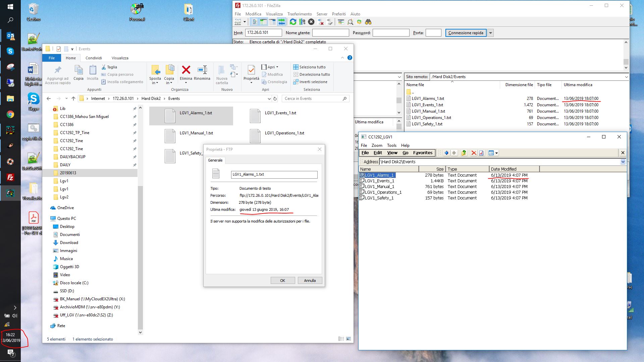Click Cerca in Events search box
This screenshot has height=362, width=644.
[x=315, y=99]
